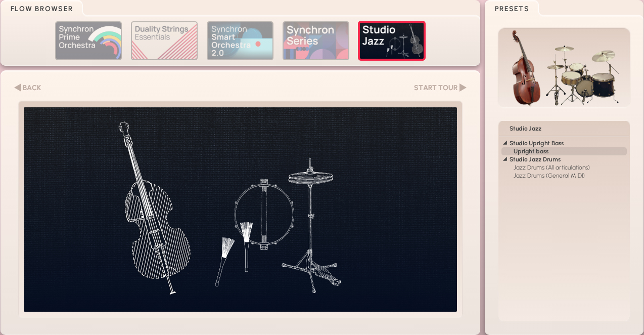The height and width of the screenshot is (335, 644).
Task: Go back with the BACK button
Action: 28,88
